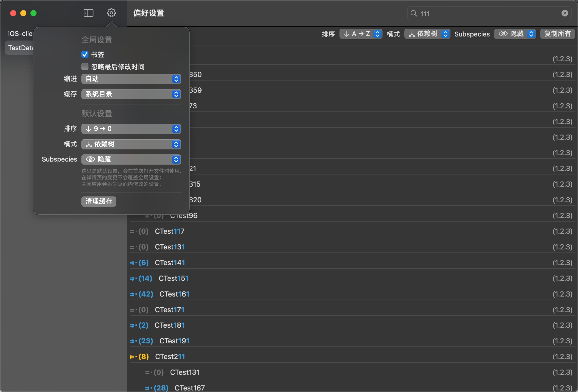Click the settings gear icon
The height and width of the screenshot is (392, 578).
tap(111, 13)
